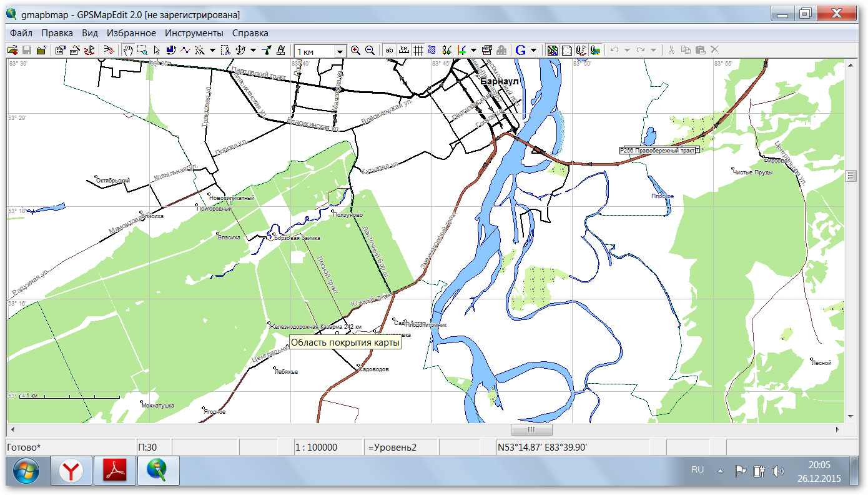Select the Create point object tool

199,50
